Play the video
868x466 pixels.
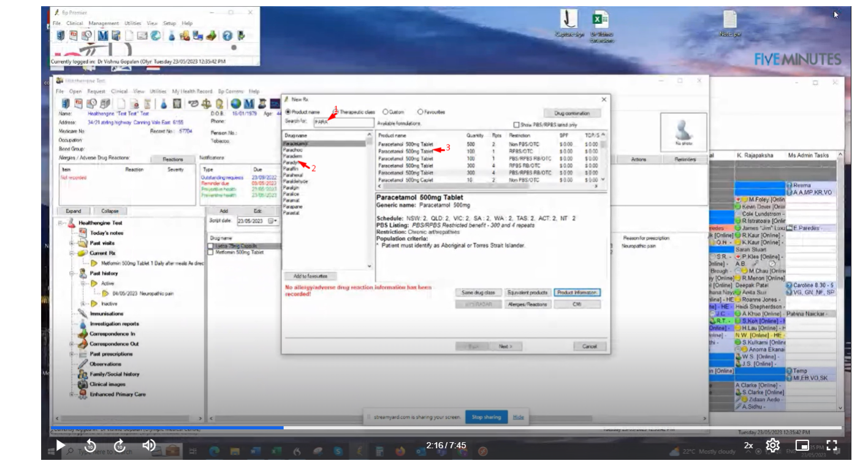coord(60,445)
